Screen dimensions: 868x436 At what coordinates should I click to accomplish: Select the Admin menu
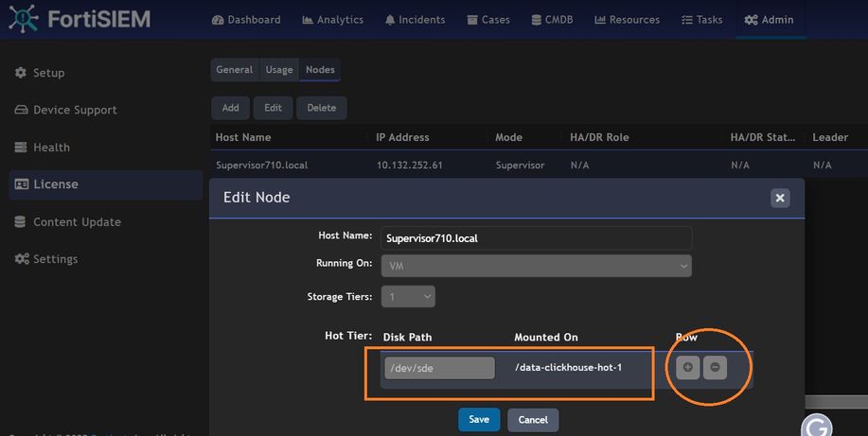pos(769,20)
